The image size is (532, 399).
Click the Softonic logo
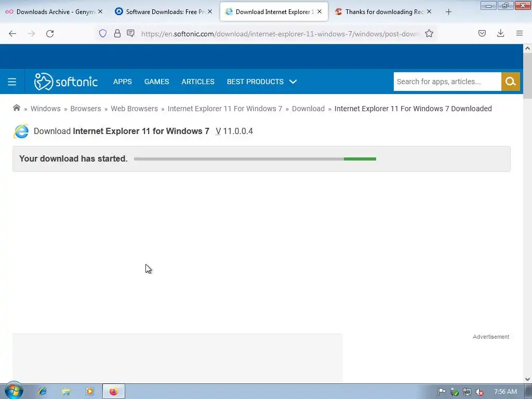coord(66,82)
